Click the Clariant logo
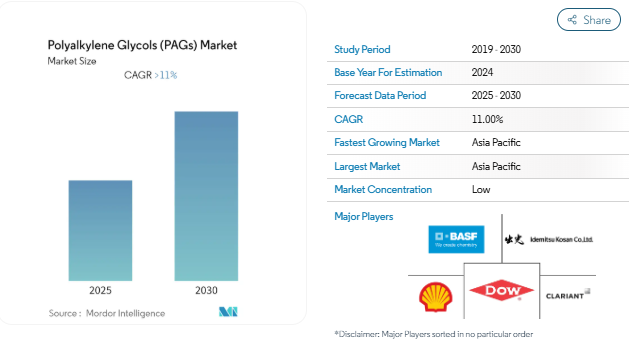631x360 pixels. click(568, 294)
